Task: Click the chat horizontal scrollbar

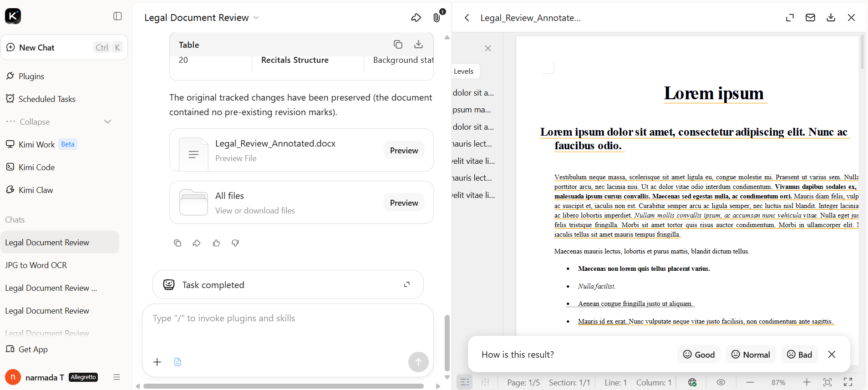Action: [x=284, y=386]
